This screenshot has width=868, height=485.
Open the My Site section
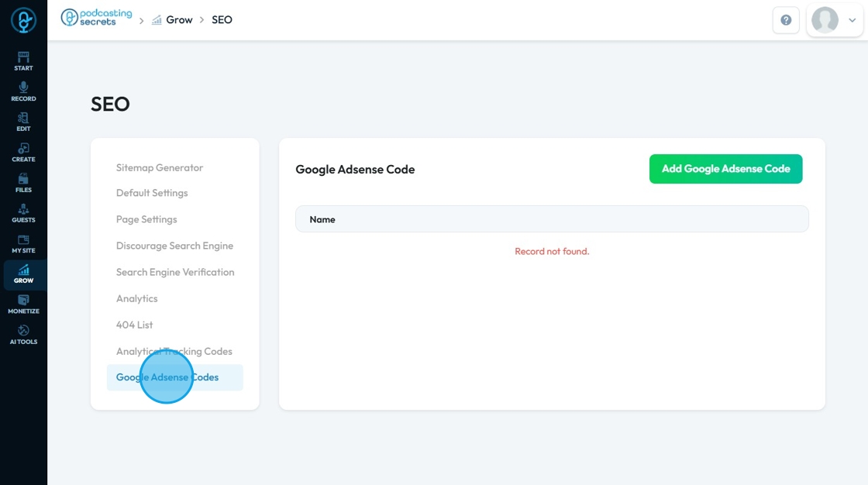23,244
